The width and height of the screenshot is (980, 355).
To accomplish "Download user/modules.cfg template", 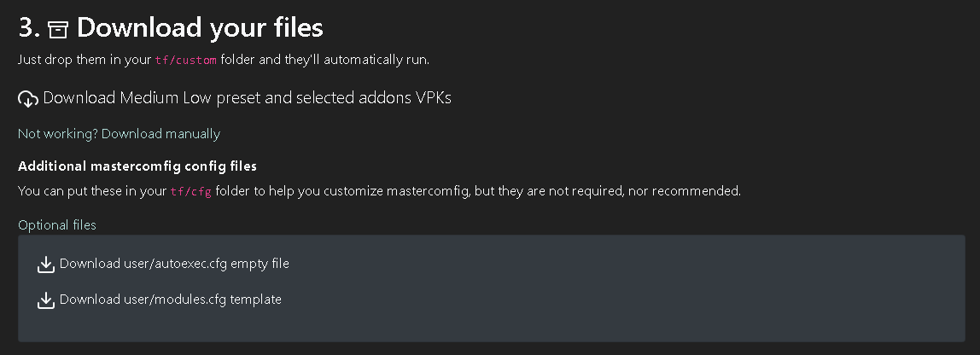I will coord(171,300).
